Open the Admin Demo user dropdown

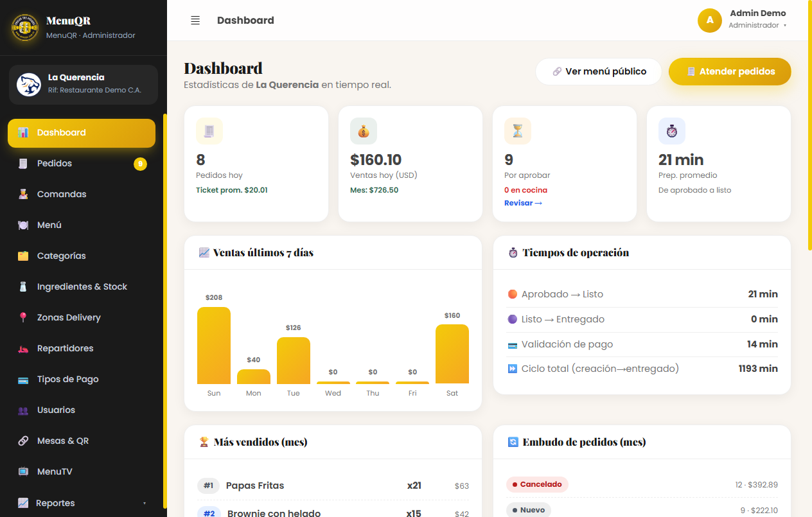[x=742, y=20]
